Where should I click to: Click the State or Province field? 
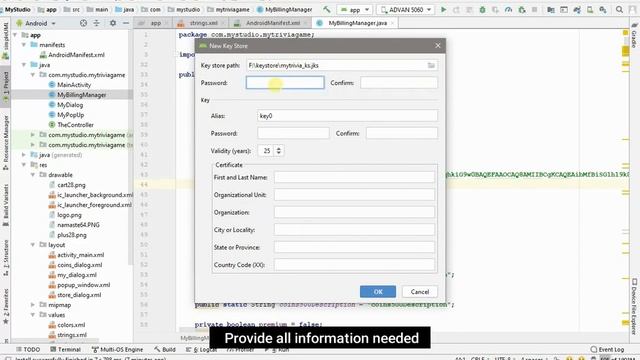(354, 247)
